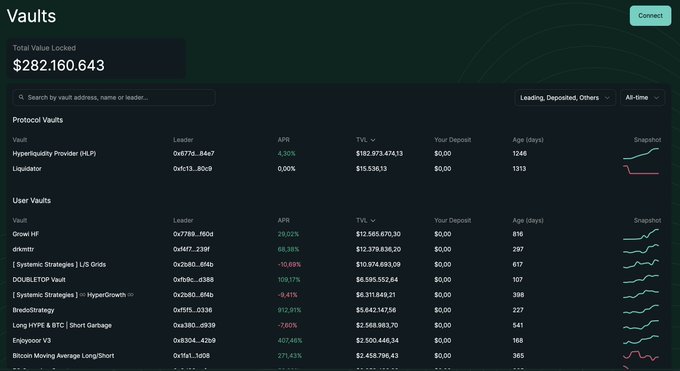Click User Vaults Age (days) header
This screenshot has height=371, width=680.
pyautogui.click(x=528, y=220)
